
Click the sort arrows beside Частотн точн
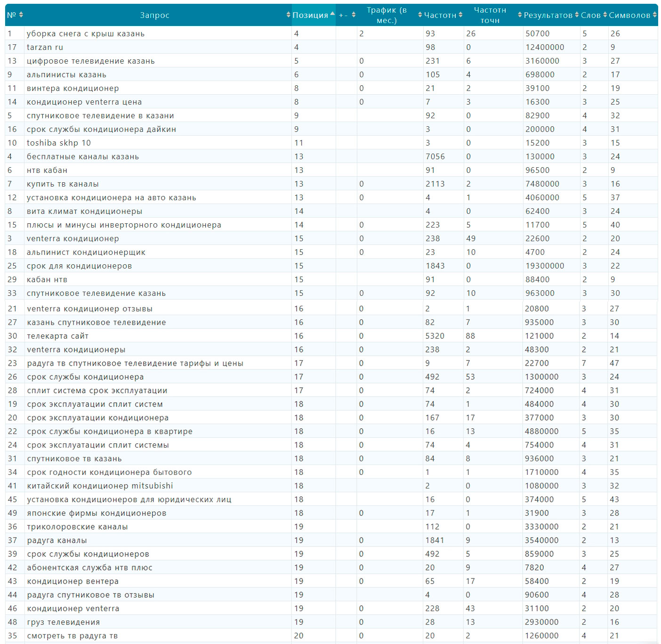tap(520, 15)
